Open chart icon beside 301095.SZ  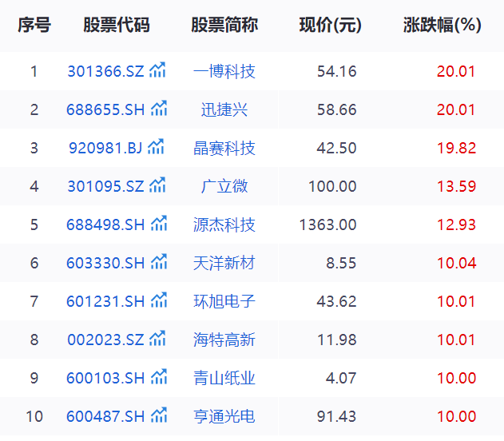(x=157, y=185)
